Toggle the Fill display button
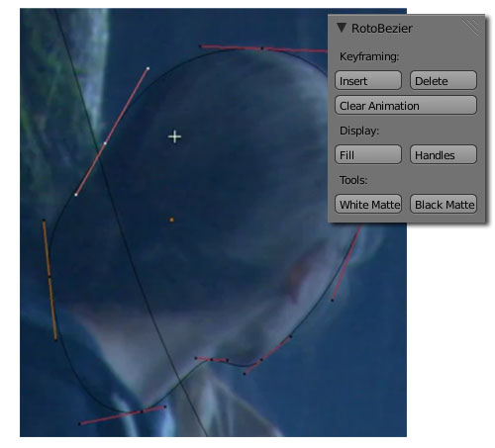The height and width of the screenshot is (448, 495). coord(368,154)
